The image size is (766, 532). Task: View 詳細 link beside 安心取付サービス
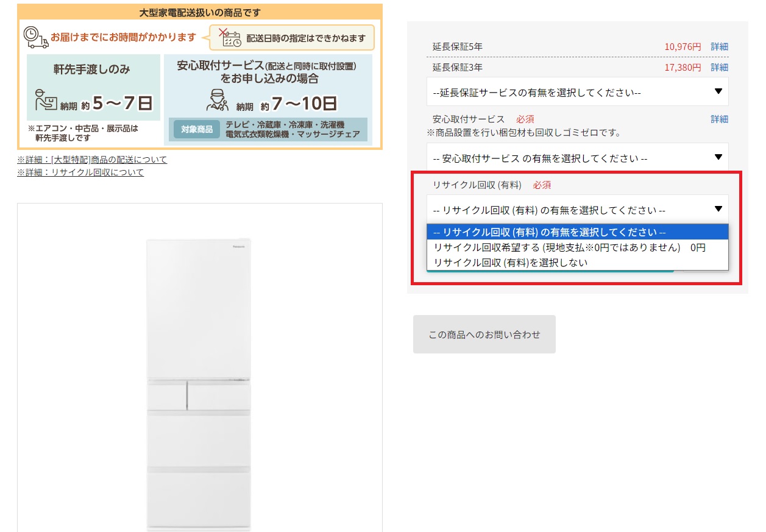719,119
